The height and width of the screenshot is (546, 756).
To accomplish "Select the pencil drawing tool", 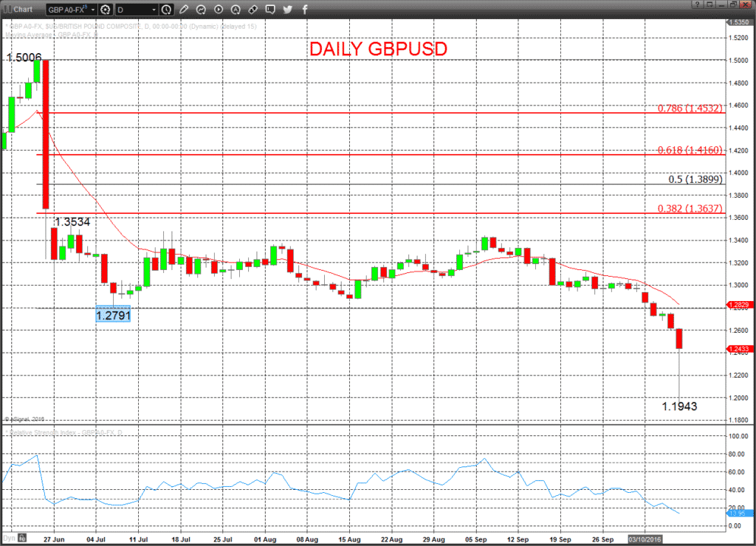I will coord(184,9).
